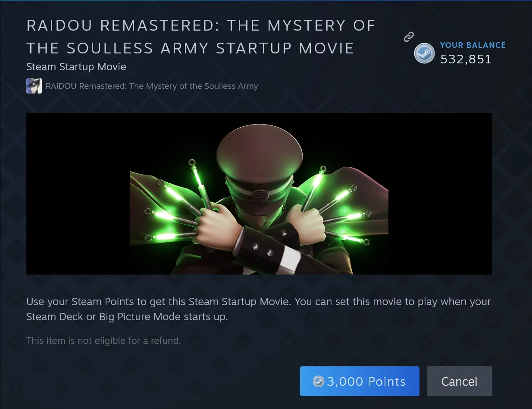Play the startup movie preview
Image resolution: width=532 pixels, height=409 pixels.
[259, 194]
